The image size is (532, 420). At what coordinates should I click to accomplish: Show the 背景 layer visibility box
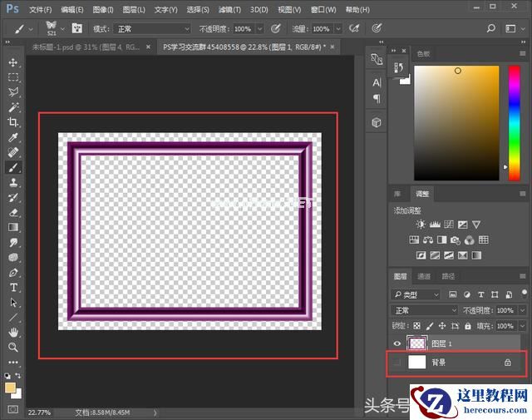coord(397,363)
